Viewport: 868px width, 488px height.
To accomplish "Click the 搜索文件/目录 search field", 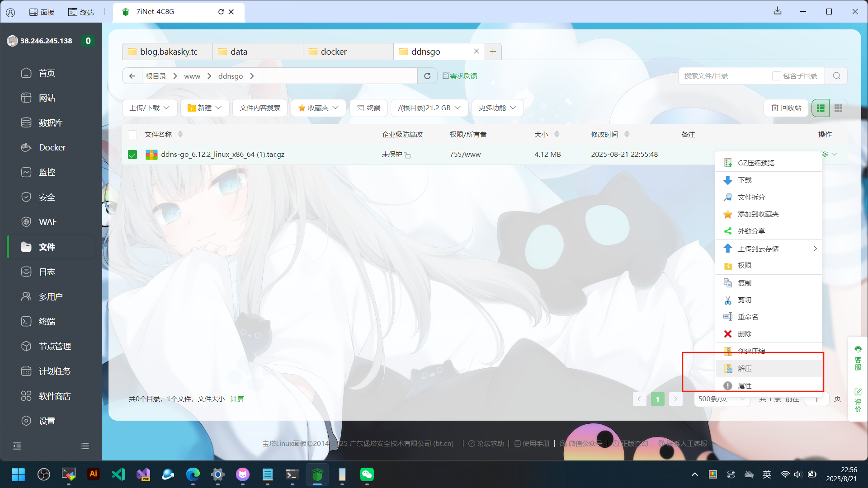I will point(723,76).
